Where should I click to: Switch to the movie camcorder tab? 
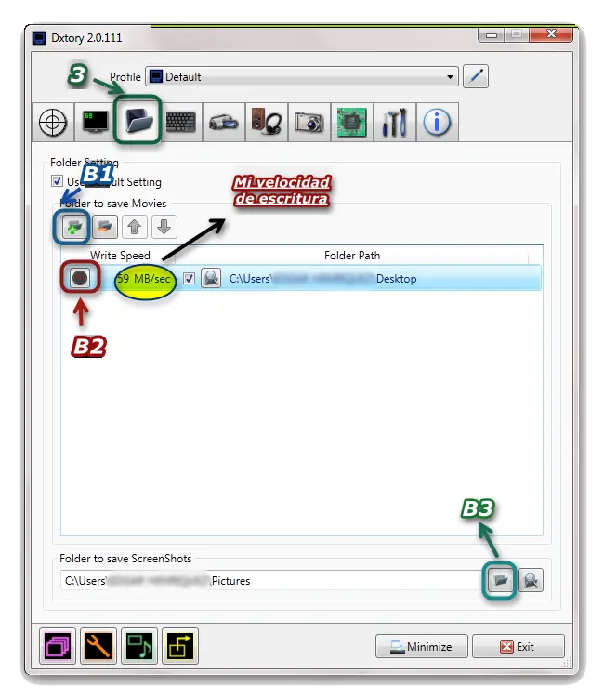(x=224, y=122)
